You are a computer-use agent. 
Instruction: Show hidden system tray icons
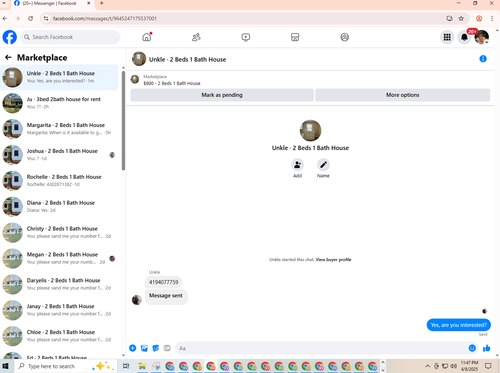(428, 366)
